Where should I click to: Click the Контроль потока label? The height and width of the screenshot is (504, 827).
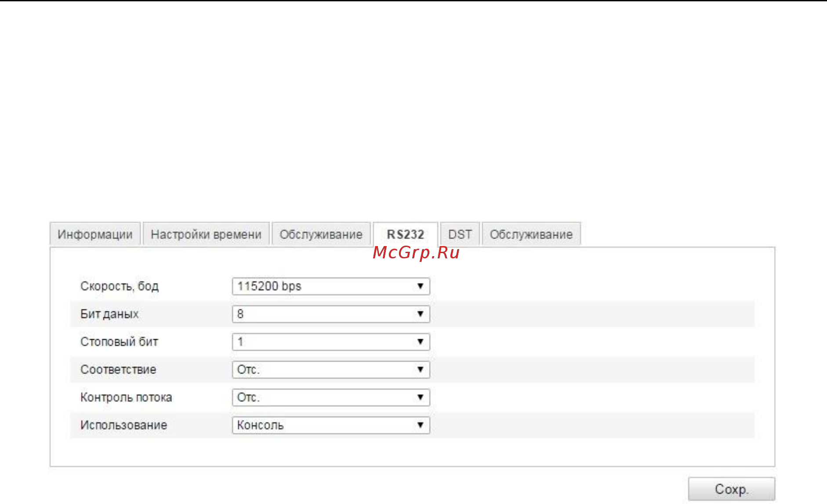(x=126, y=397)
